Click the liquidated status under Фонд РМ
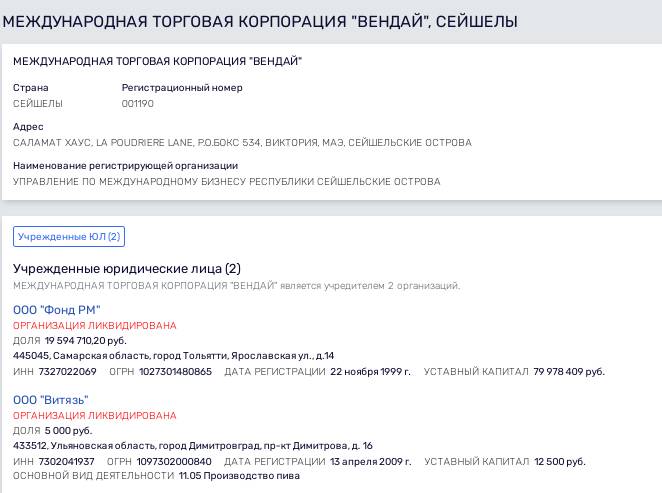The image size is (662, 493). click(x=94, y=325)
